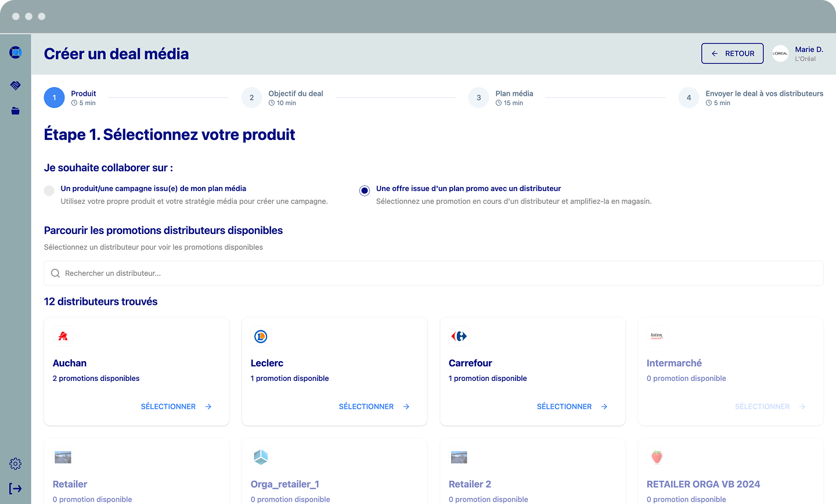Select the distributor promo offer radio option
836x504 pixels.
tap(365, 190)
